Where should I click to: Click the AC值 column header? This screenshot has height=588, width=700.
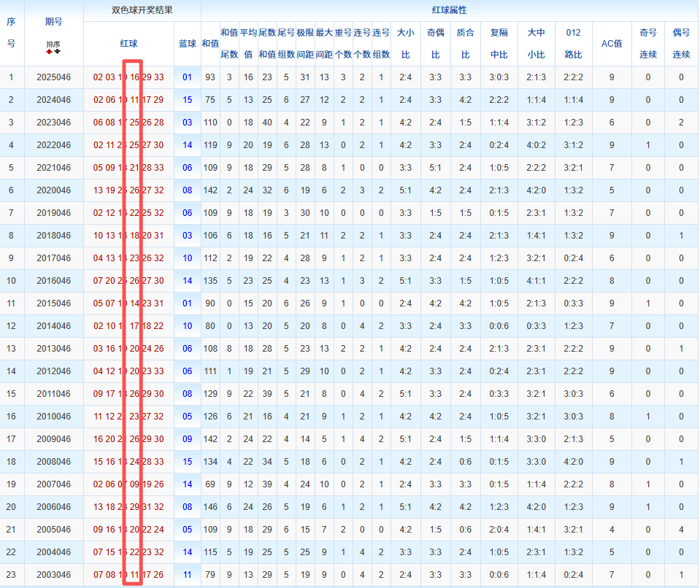pos(612,43)
